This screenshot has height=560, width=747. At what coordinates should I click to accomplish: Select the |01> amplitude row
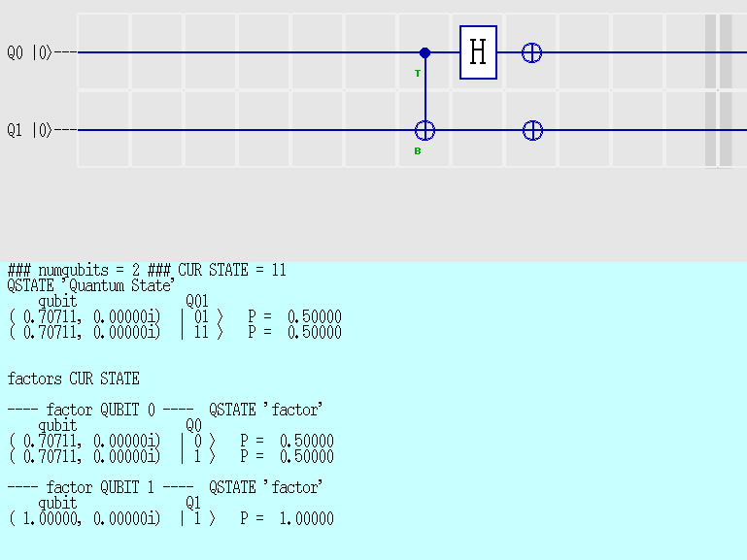pos(175,316)
